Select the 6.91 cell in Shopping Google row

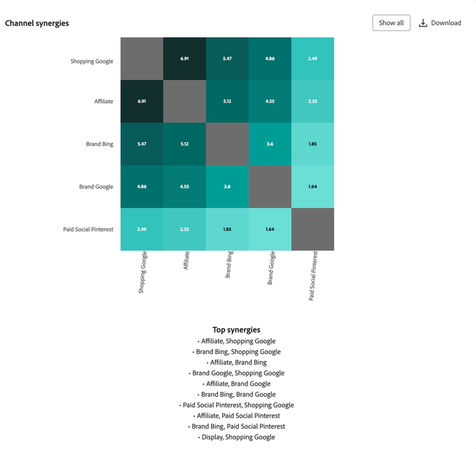pyautogui.click(x=185, y=58)
